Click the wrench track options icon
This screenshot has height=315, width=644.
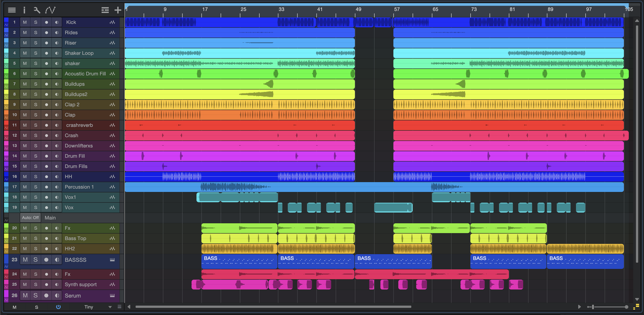pyautogui.click(x=37, y=10)
